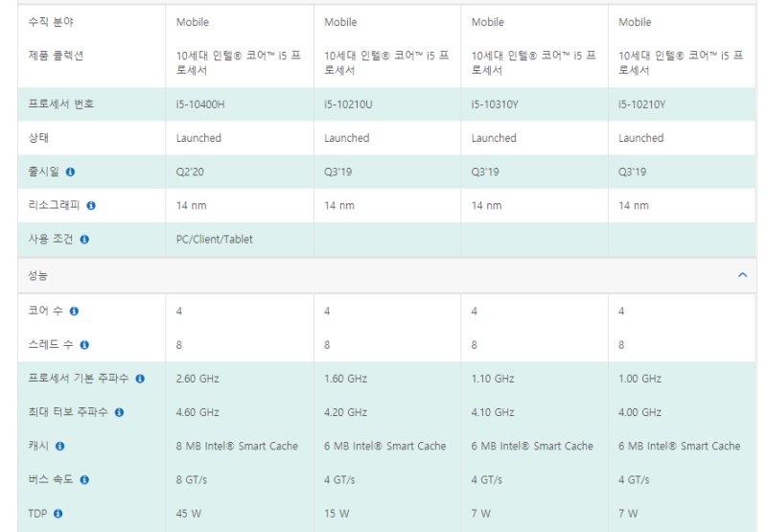Open info icon next to TDP

pyautogui.click(x=58, y=514)
